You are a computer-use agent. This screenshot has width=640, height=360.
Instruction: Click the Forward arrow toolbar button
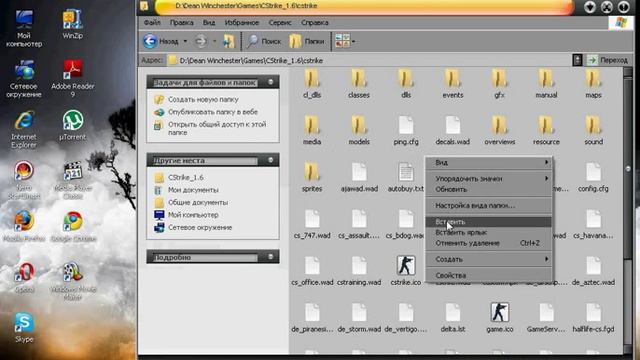coord(200,41)
